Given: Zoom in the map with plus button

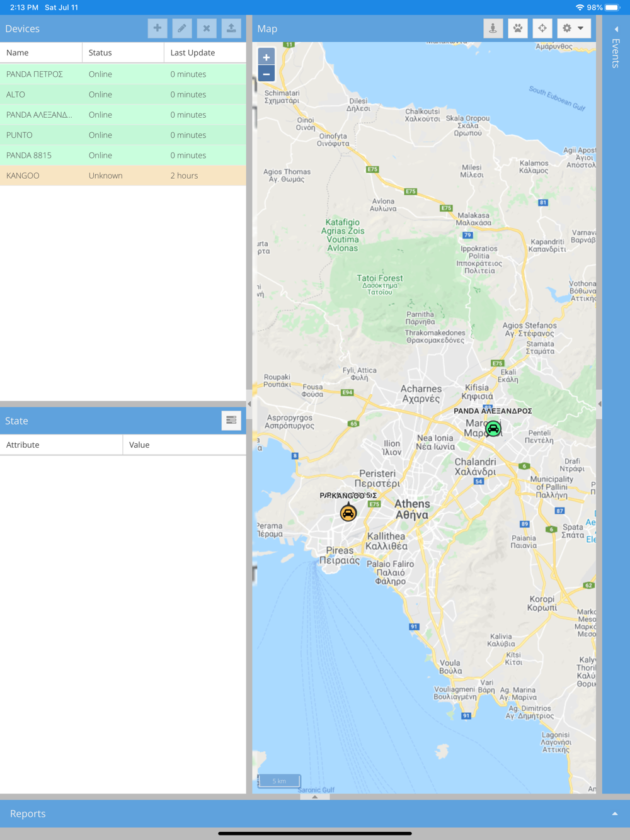Looking at the screenshot, I should (x=266, y=57).
